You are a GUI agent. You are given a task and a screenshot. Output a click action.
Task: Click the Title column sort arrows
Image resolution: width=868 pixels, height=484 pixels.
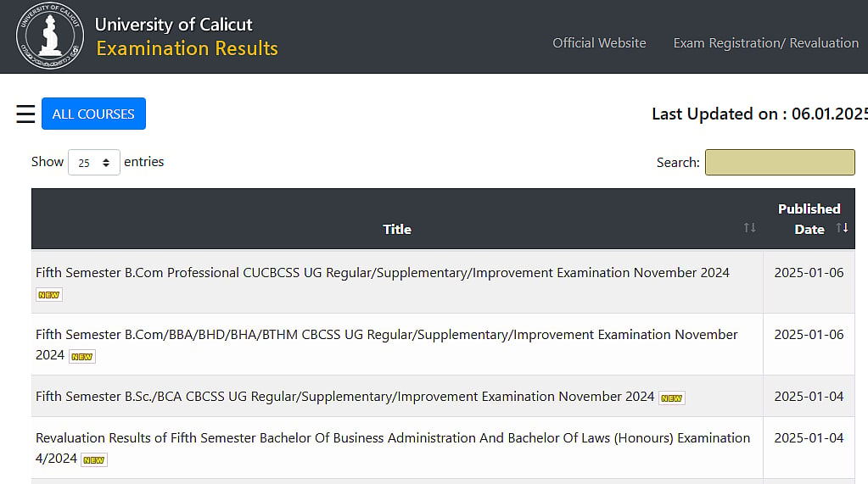(x=749, y=228)
